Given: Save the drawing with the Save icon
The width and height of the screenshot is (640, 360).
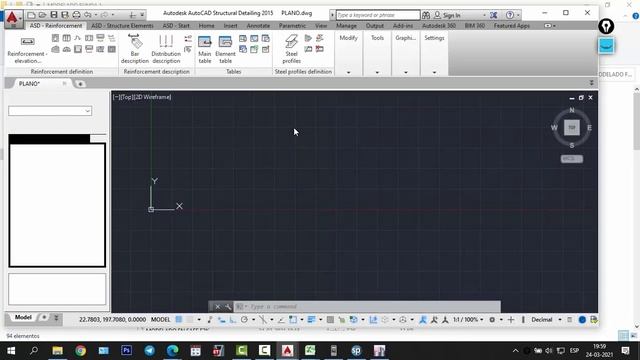Looking at the screenshot, I should (x=53, y=15).
